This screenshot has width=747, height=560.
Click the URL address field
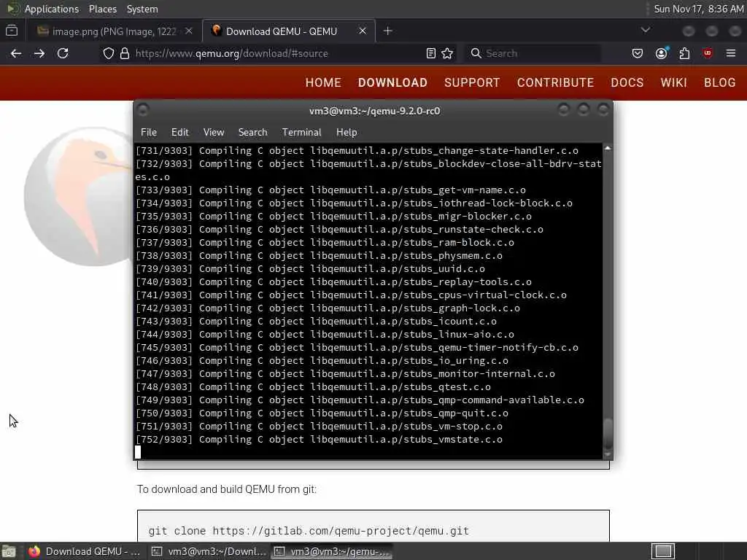pyautogui.click(x=276, y=53)
